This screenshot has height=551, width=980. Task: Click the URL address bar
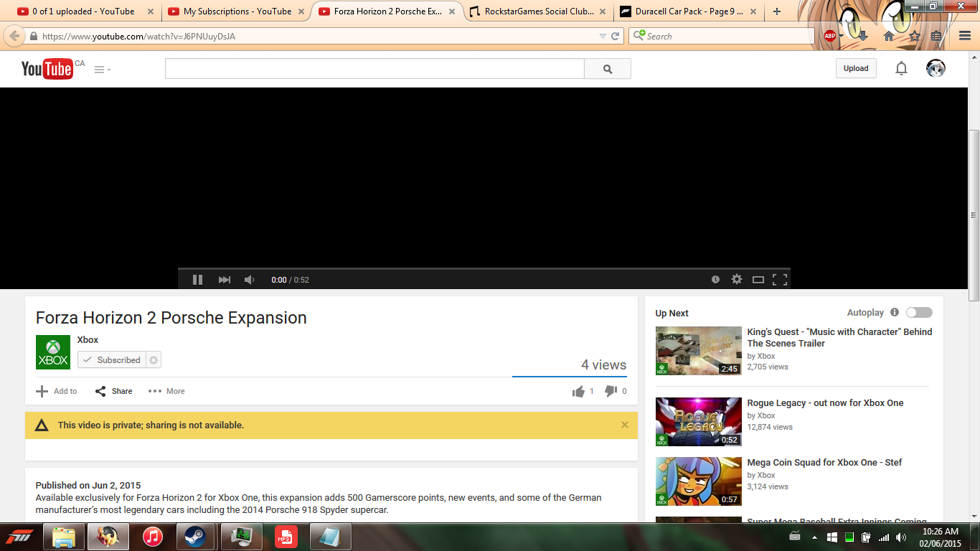pyautogui.click(x=316, y=36)
